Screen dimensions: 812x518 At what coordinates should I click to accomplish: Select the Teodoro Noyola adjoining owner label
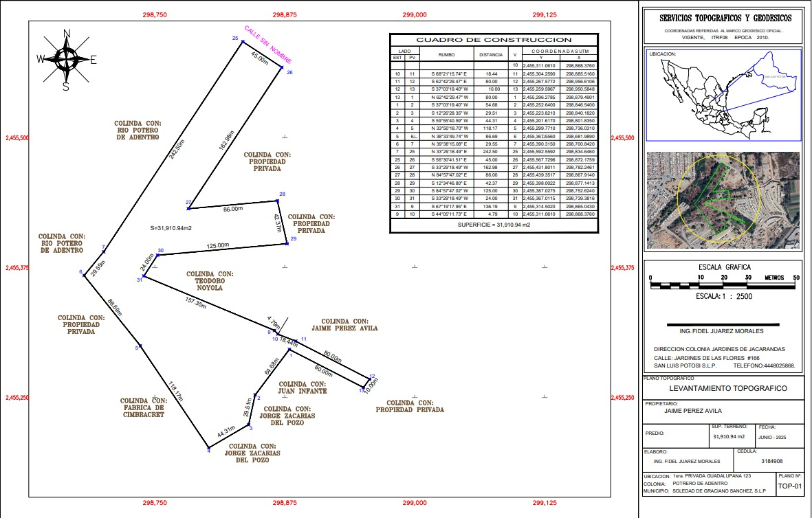(204, 280)
